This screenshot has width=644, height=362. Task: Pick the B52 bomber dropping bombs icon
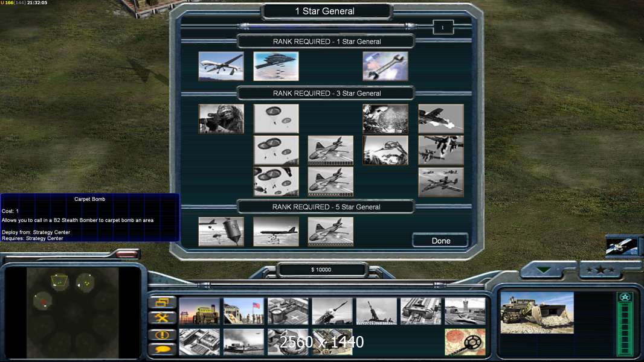(276, 232)
